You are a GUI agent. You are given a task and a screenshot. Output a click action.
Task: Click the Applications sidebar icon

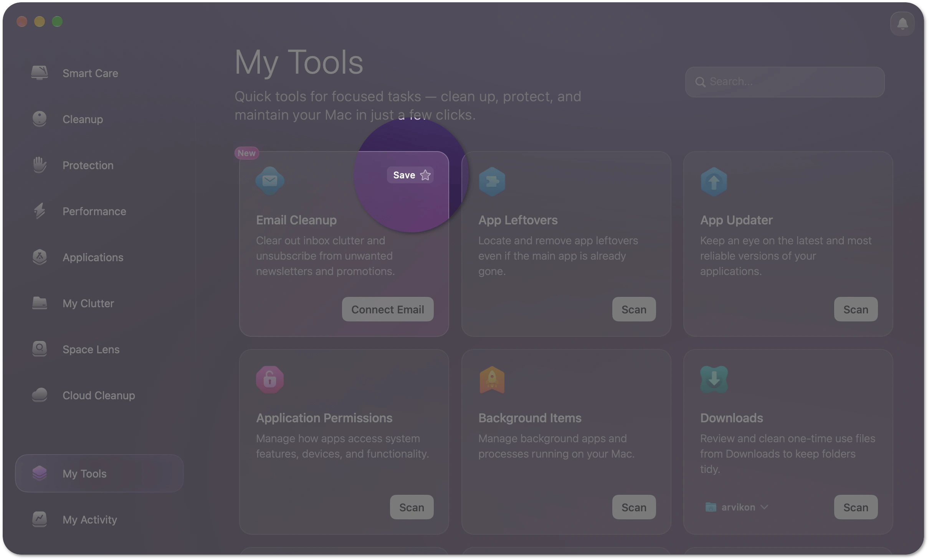coord(40,257)
